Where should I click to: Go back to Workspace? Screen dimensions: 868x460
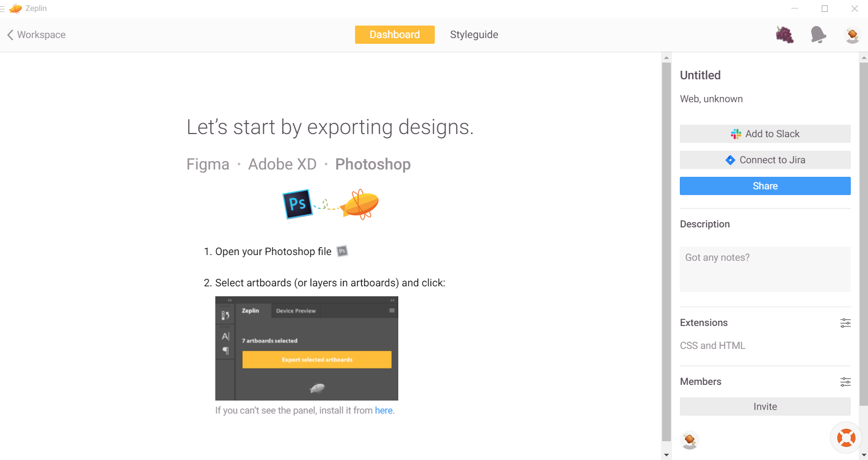pos(36,35)
